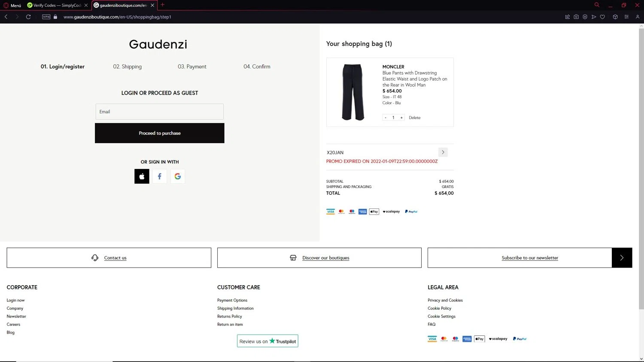Open Return an item link

coord(230,325)
